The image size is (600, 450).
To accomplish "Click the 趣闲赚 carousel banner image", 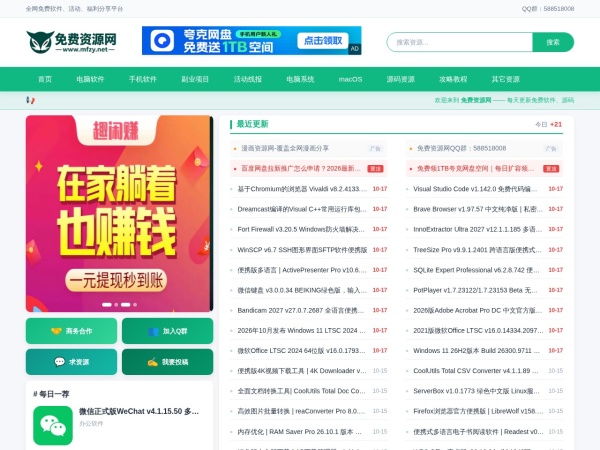I will pos(119,214).
